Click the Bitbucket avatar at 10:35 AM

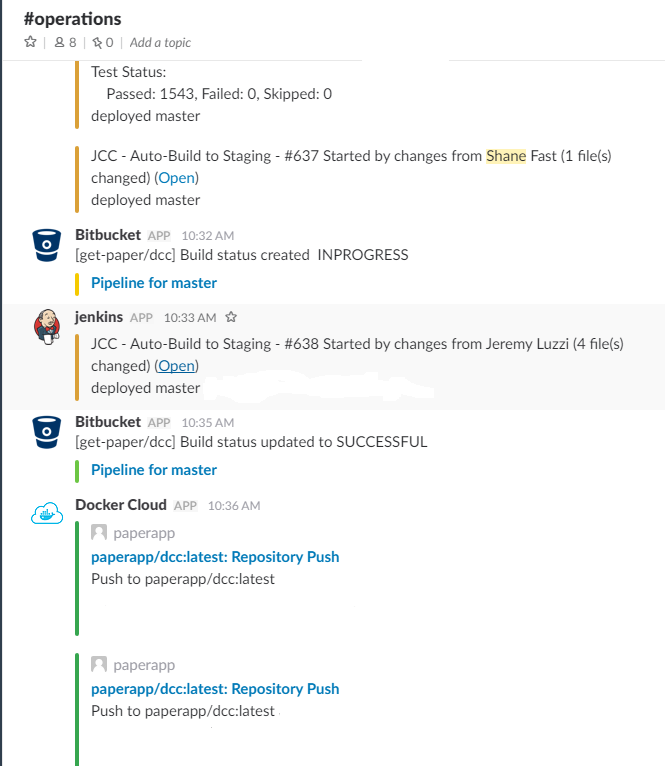(x=46, y=432)
